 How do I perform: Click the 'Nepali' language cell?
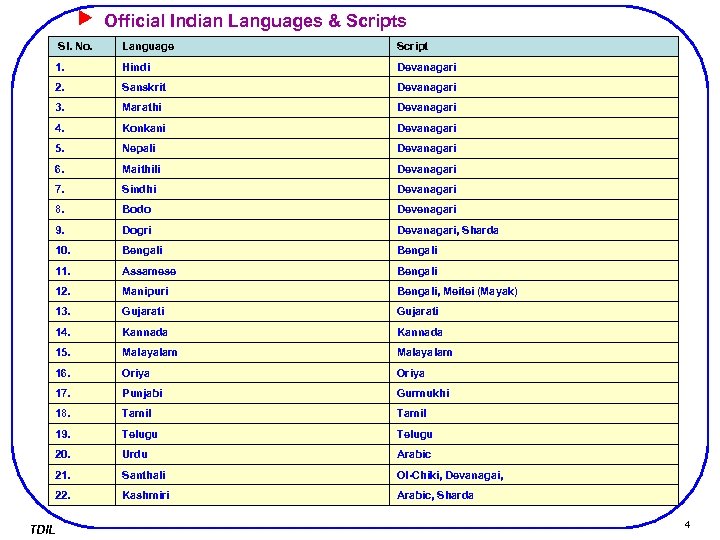coord(253,148)
